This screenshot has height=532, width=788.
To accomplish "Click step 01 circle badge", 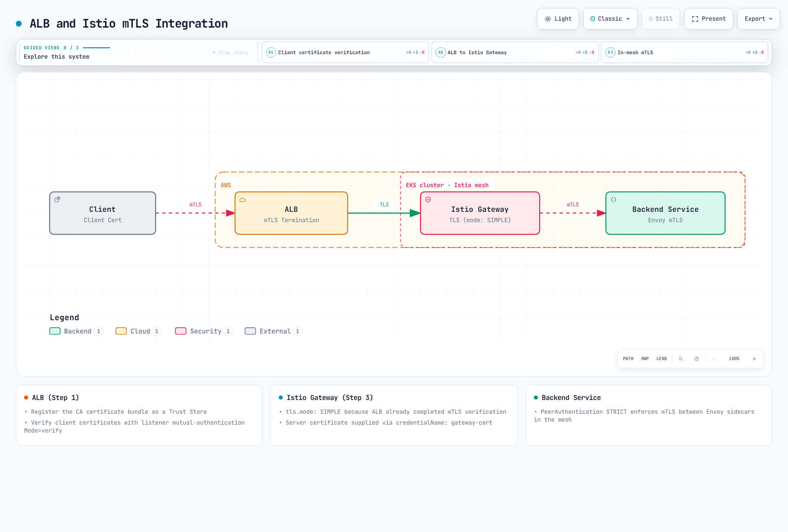I will (271, 52).
